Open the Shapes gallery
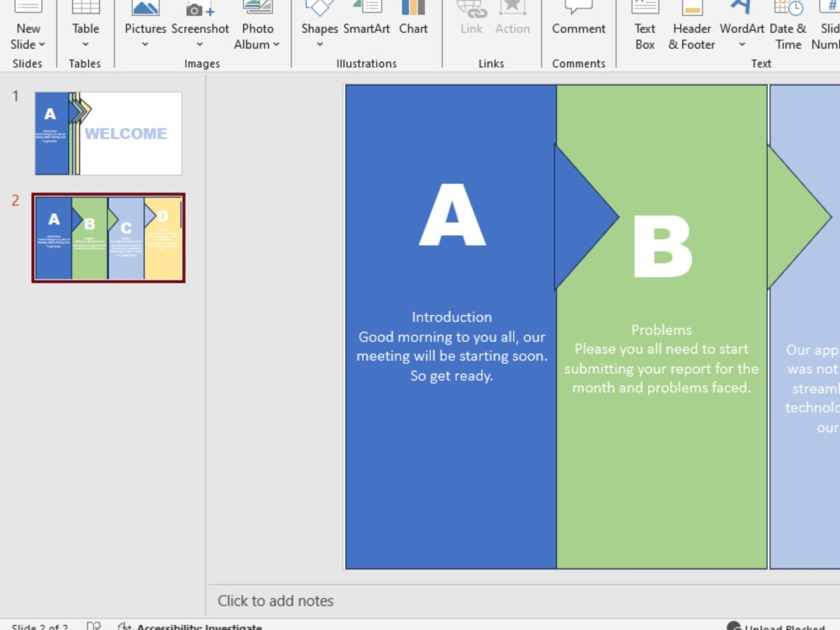The image size is (840, 630). pyautogui.click(x=319, y=24)
